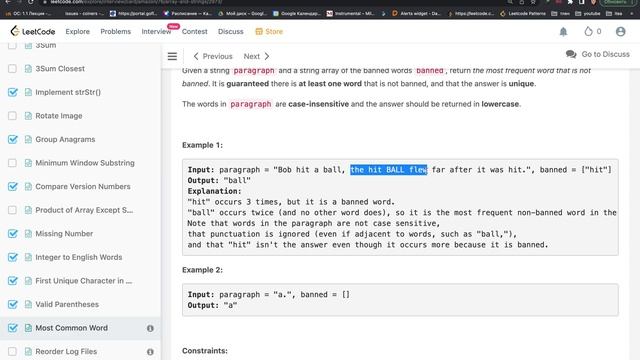Open the user profile avatar icon

click(620, 31)
